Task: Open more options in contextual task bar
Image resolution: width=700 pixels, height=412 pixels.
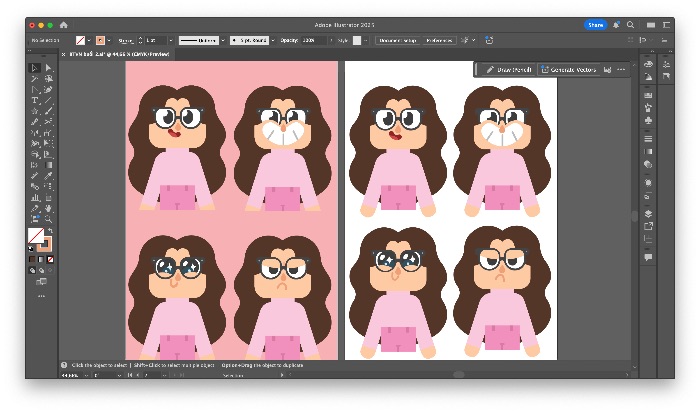Action: [621, 70]
